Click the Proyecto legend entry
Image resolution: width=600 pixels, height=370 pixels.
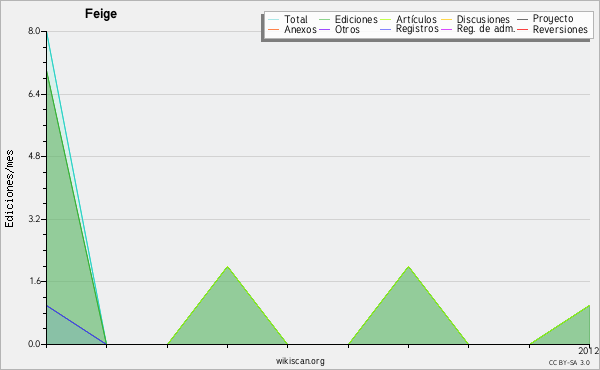(553, 19)
